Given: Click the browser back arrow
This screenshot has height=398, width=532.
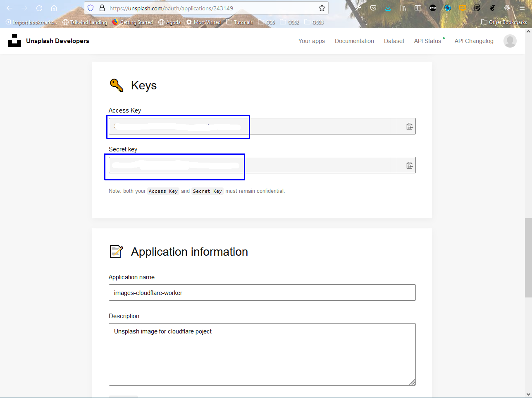Looking at the screenshot, I should coord(10,8).
